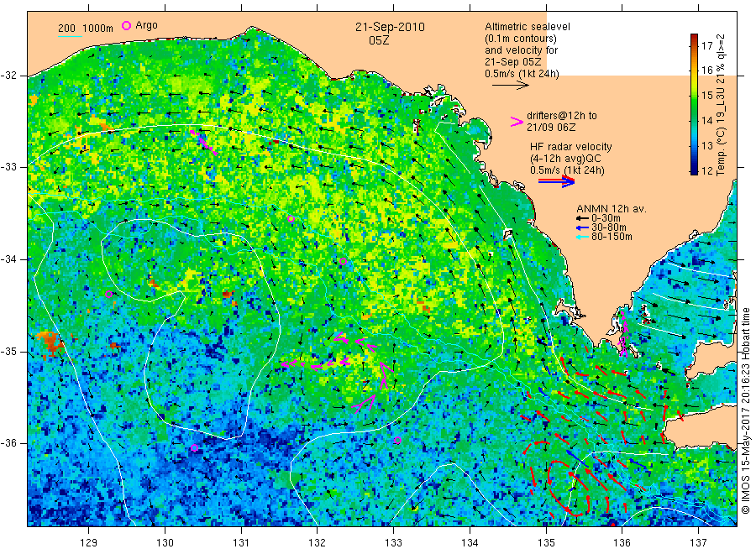The width and height of the screenshot is (756, 554).
Task: Click the magenta drifter track near 32.7°S 130.5°E
Action: (203, 142)
